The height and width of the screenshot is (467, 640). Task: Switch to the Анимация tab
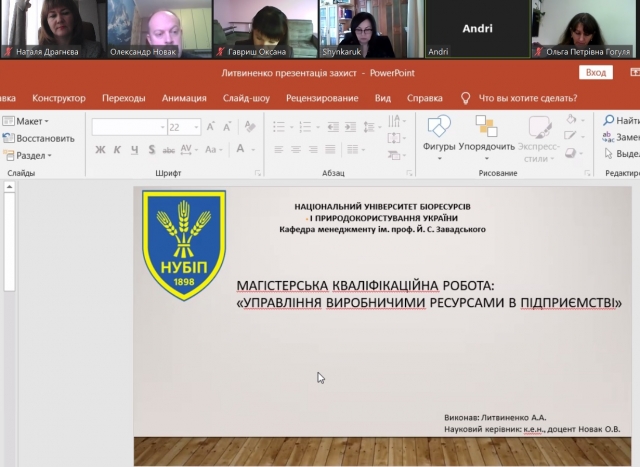point(184,98)
